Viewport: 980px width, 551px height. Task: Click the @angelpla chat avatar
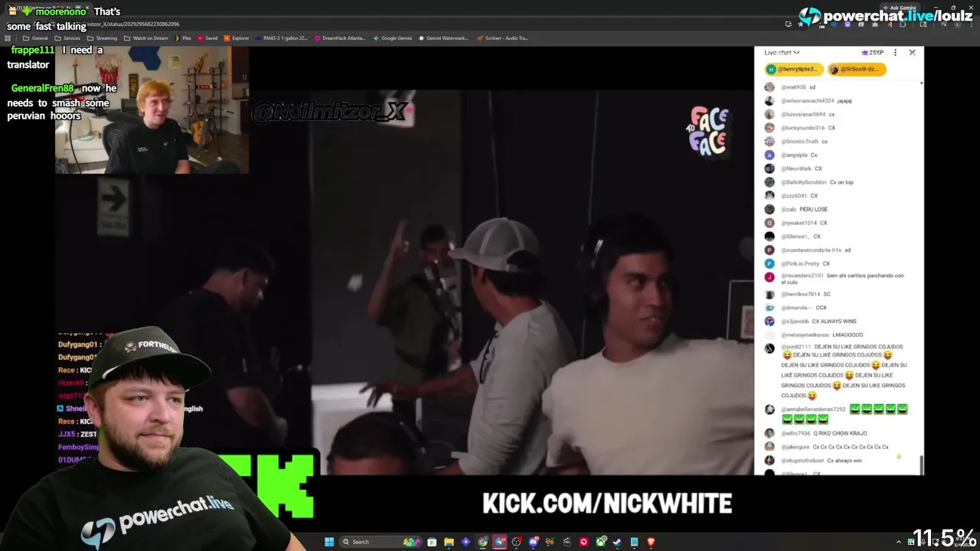pos(769,155)
